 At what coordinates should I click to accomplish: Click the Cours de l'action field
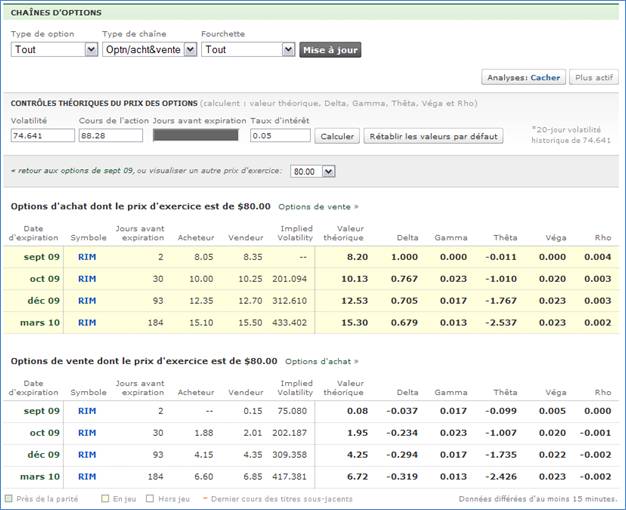(x=110, y=135)
